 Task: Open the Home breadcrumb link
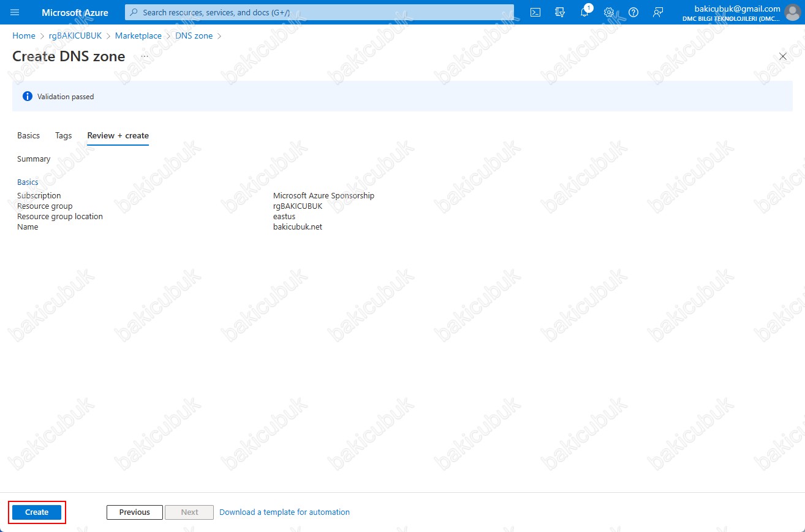tap(24, 36)
